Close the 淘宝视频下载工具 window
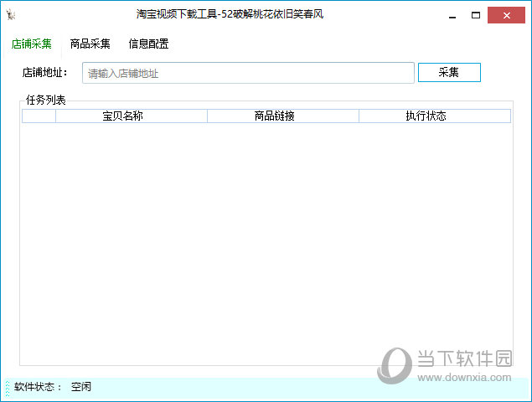The width and height of the screenshot is (532, 402). click(x=506, y=15)
